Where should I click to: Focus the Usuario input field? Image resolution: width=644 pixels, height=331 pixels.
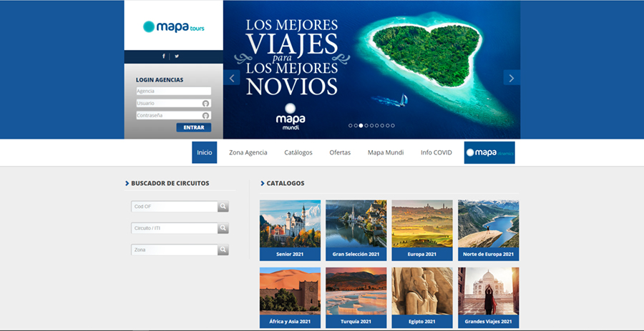tap(174, 104)
